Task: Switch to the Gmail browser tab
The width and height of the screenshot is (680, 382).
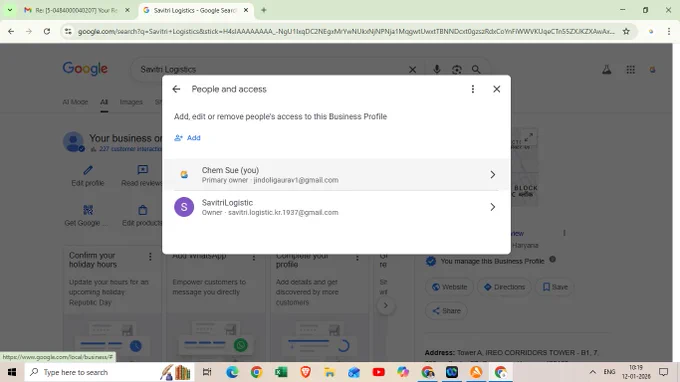Action: coord(78,10)
